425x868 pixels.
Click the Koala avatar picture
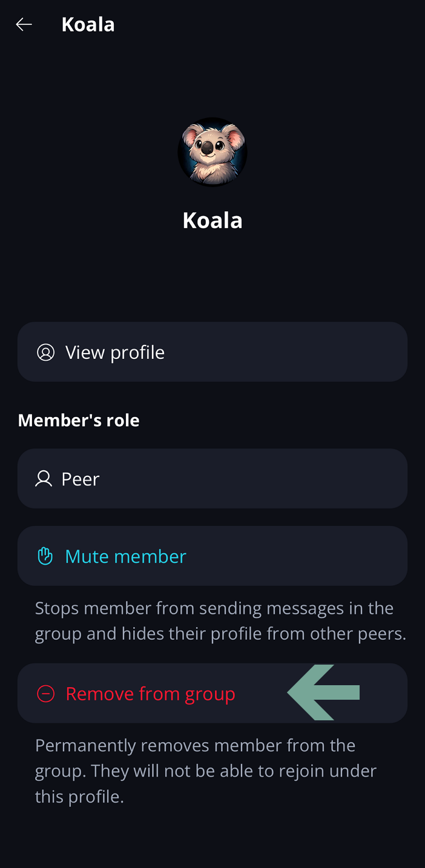[212, 151]
